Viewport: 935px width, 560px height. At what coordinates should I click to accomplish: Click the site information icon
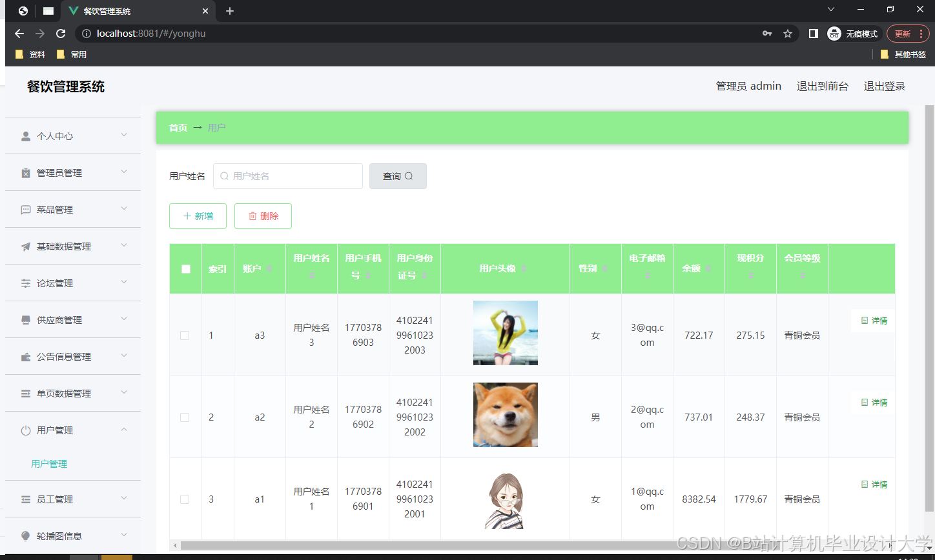[87, 34]
